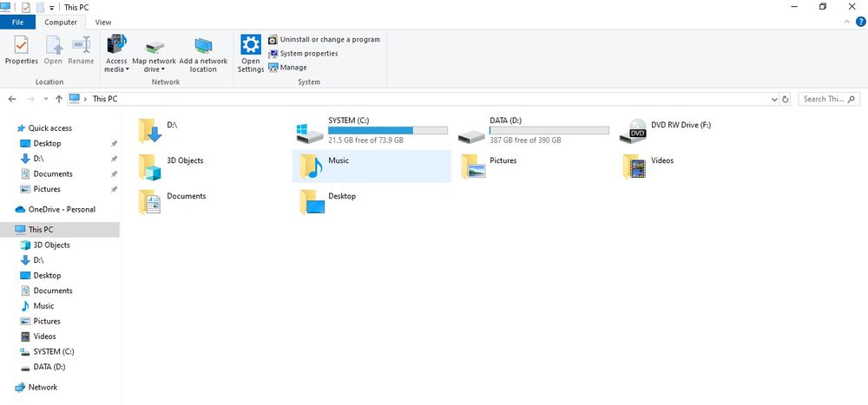The width and height of the screenshot is (868, 405).
Task: Select the Desktop folder in main pane
Action: pyautogui.click(x=312, y=202)
